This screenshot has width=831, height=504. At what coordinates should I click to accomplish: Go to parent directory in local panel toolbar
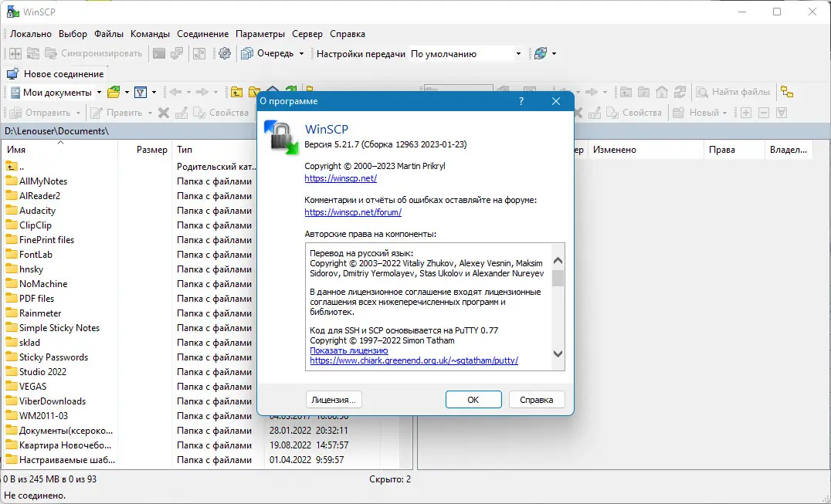point(236,92)
